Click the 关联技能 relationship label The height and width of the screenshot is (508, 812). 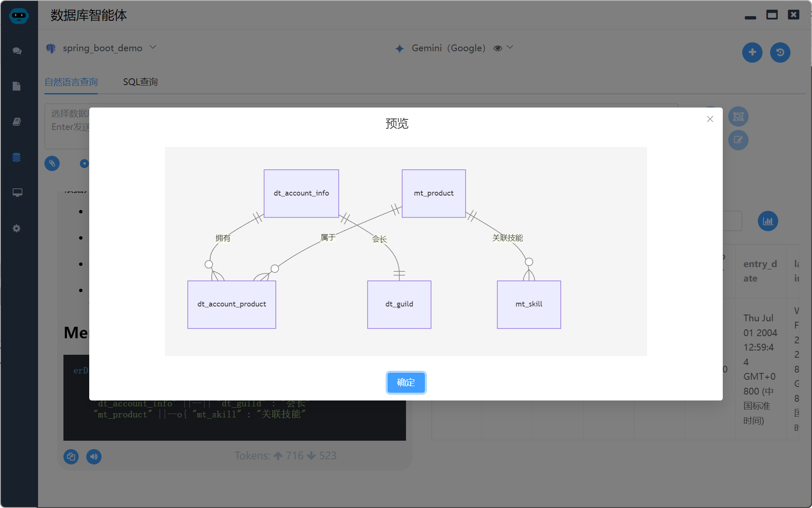click(x=507, y=238)
